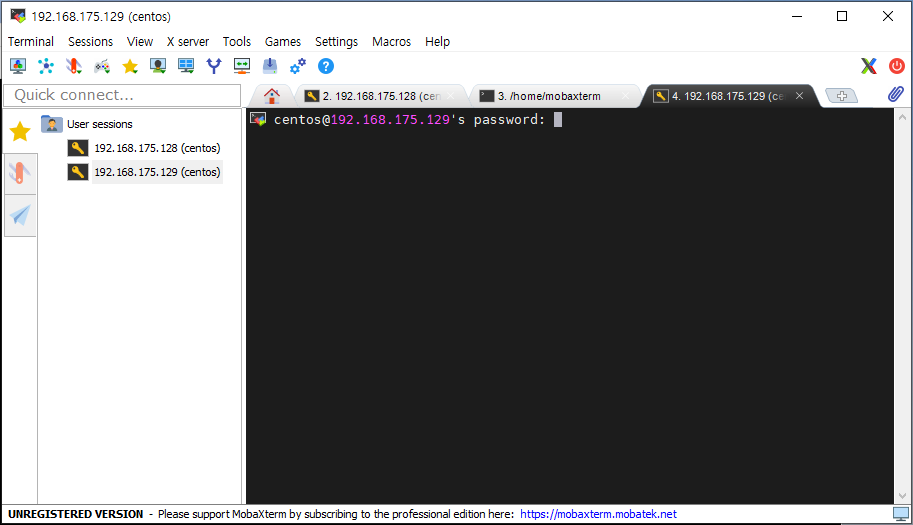Click the home tab icon

click(271, 96)
